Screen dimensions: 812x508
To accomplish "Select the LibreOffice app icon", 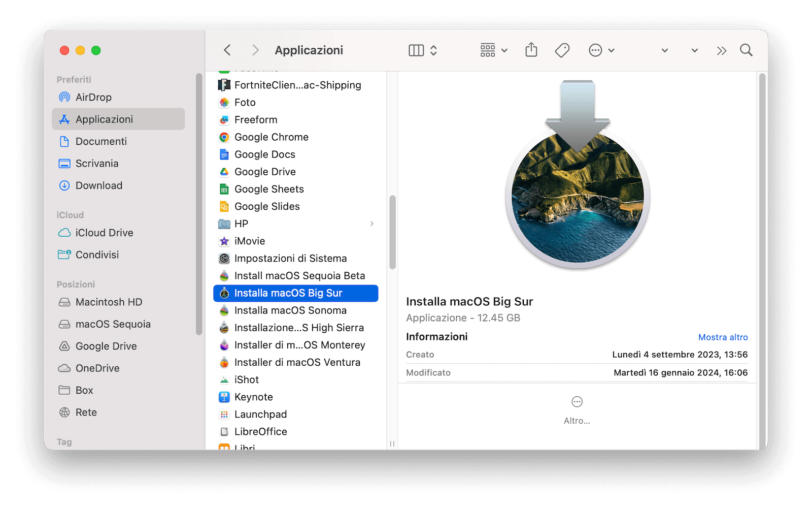I will click(224, 432).
